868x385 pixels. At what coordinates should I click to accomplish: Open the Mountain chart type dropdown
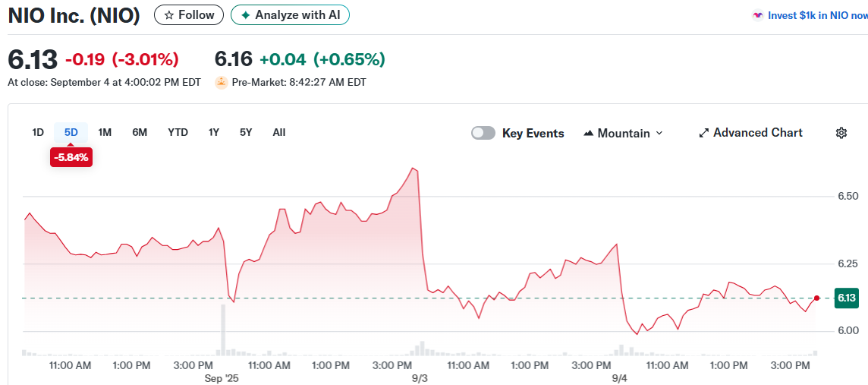(624, 133)
